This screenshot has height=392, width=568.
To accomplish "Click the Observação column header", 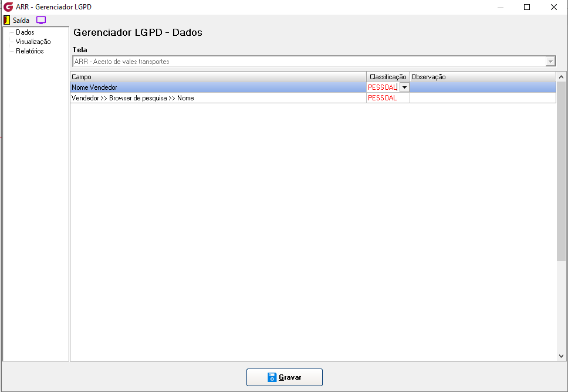I will 482,77.
